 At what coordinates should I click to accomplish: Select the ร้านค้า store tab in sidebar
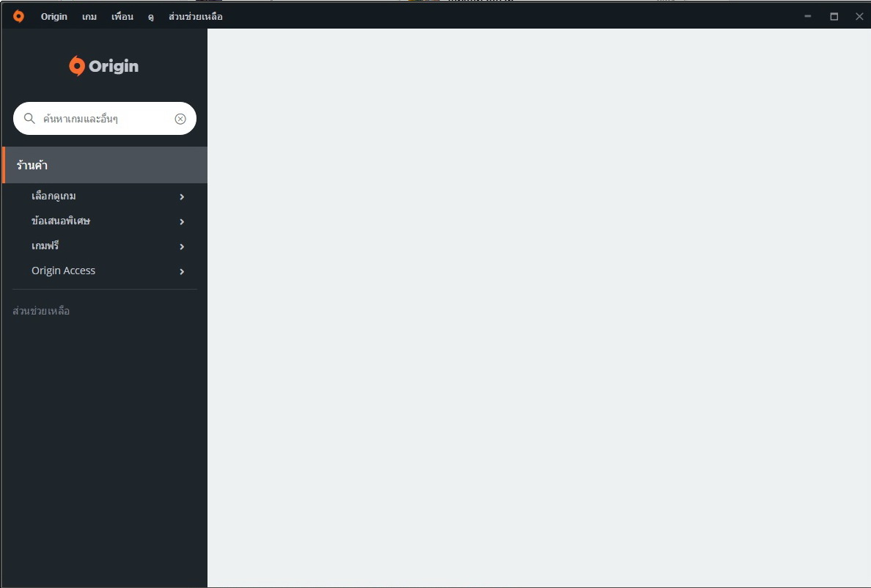(x=104, y=165)
